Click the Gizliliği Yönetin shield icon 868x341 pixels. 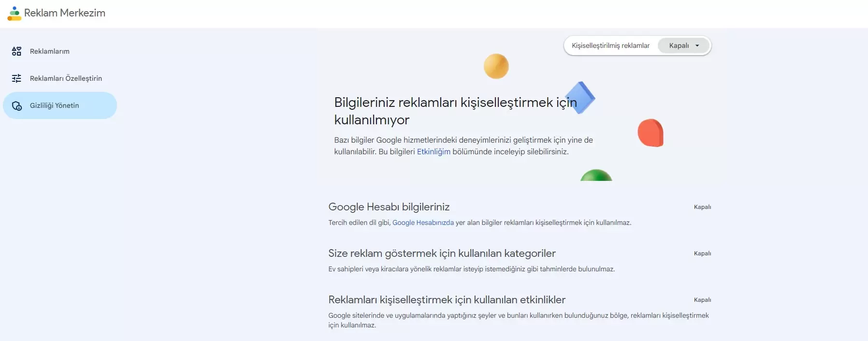17,106
